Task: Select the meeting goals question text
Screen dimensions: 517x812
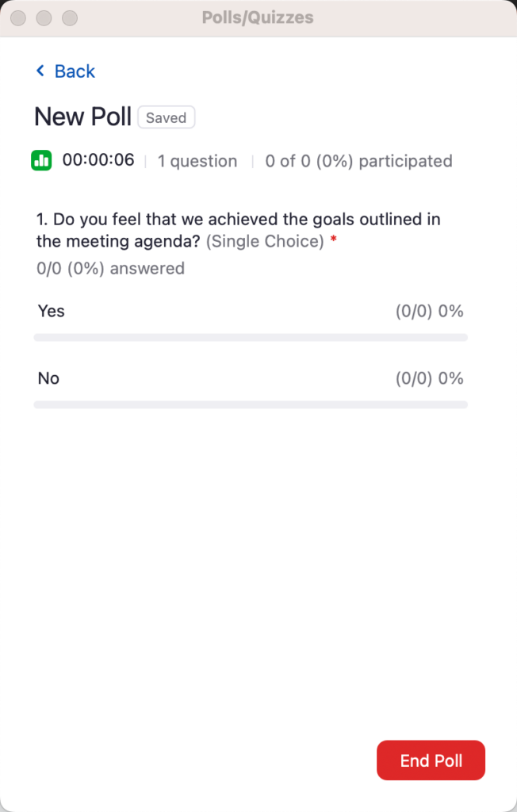Action: pos(230,219)
